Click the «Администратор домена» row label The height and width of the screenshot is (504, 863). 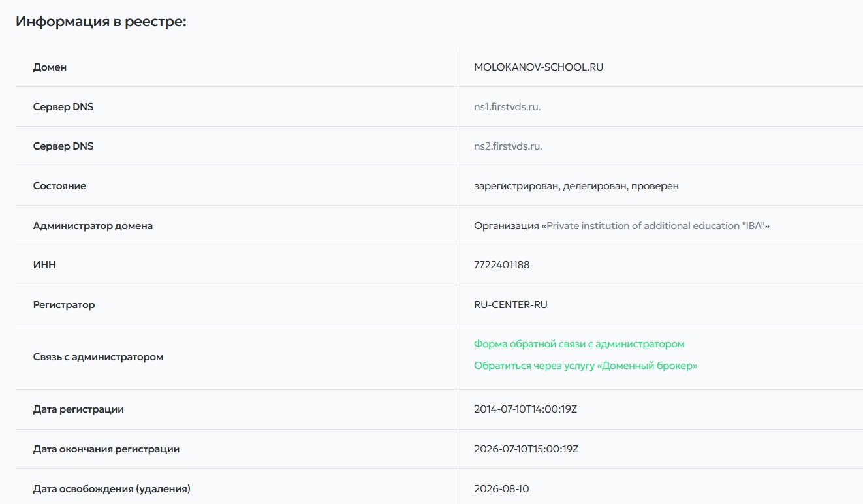[93, 226]
